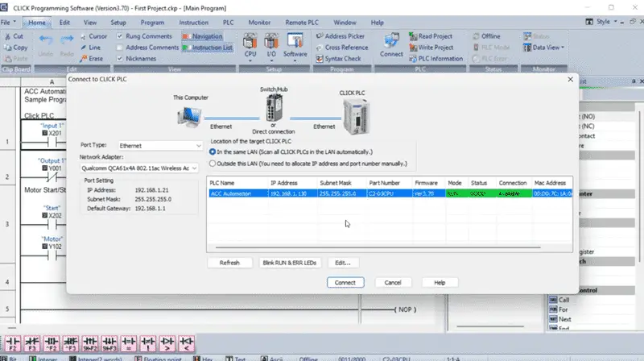
Task: Open the Style dropdown
Action: pyautogui.click(x=607, y=22)
